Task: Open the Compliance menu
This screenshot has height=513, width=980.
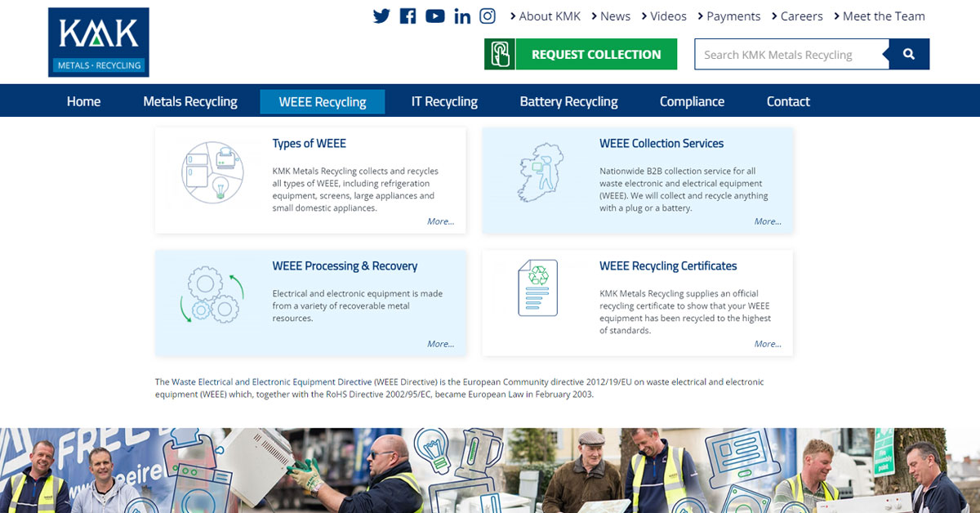Action: (693, 101)
